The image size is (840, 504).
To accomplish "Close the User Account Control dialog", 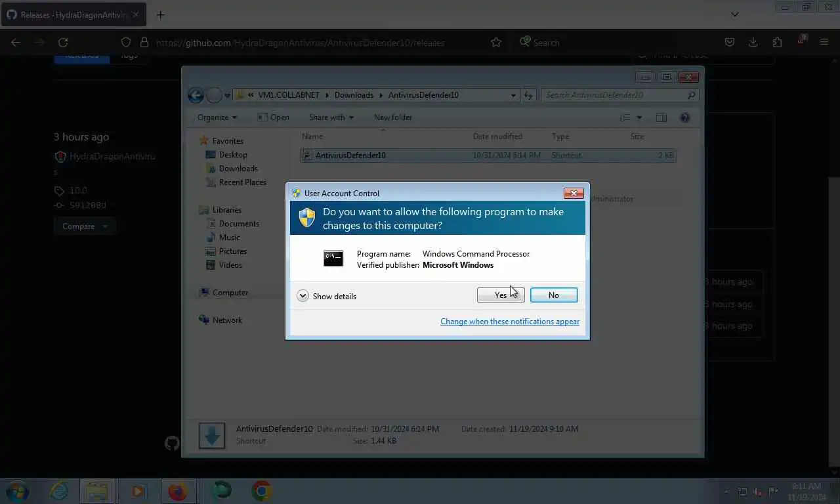I will click(x=574, y=193).
